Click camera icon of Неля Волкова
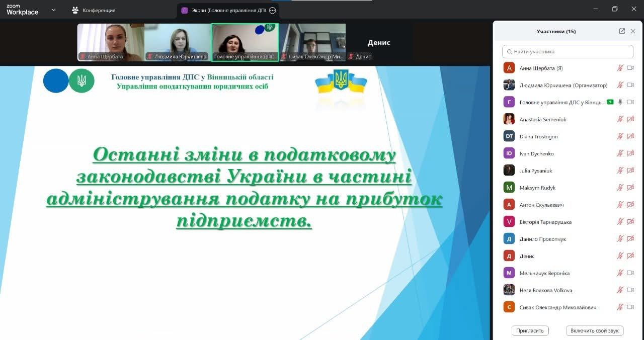Screen dimensions: 644x340 tap(630, 290)
